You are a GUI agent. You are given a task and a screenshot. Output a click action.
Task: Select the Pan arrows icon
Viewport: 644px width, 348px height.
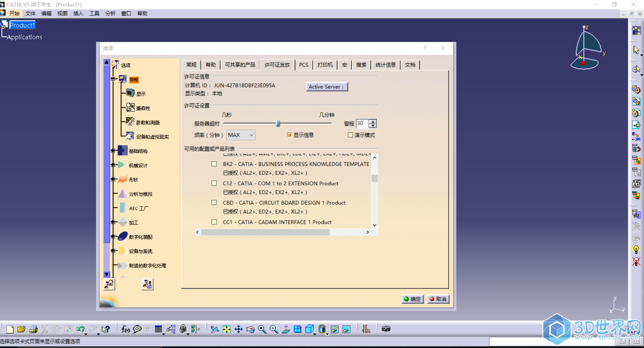pyautogui.click(x=238, y=329)
